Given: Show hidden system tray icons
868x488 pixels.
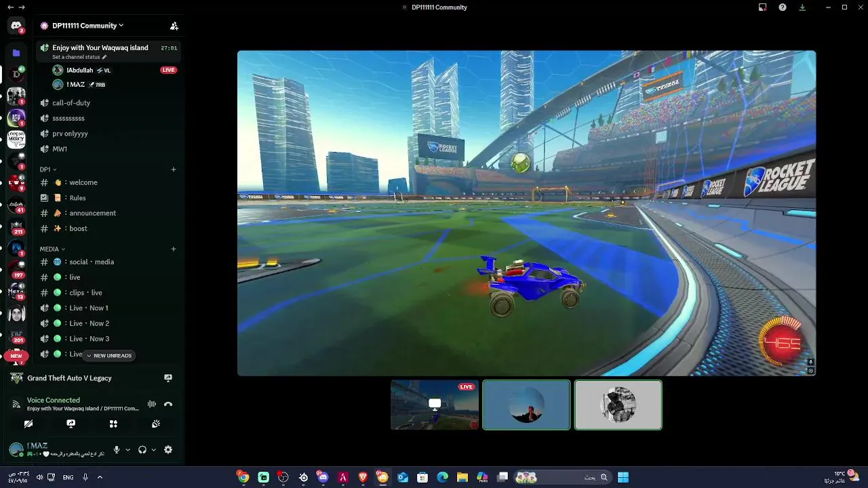Looking at the screenshot, I should [x=100, y=477].
